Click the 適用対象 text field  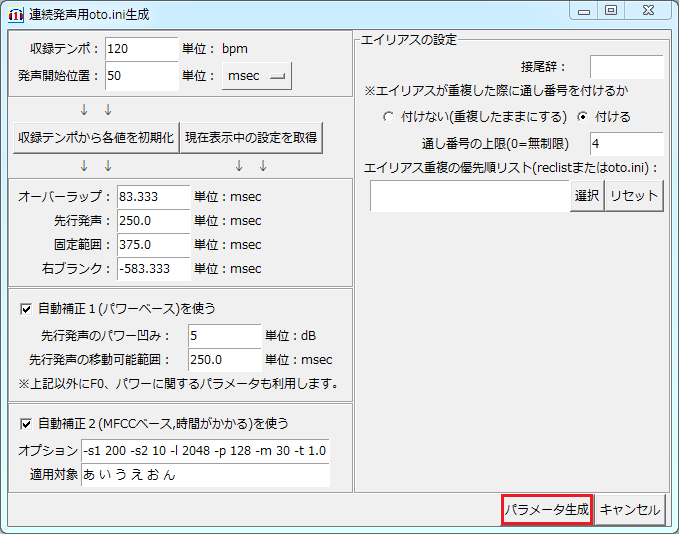205,475
